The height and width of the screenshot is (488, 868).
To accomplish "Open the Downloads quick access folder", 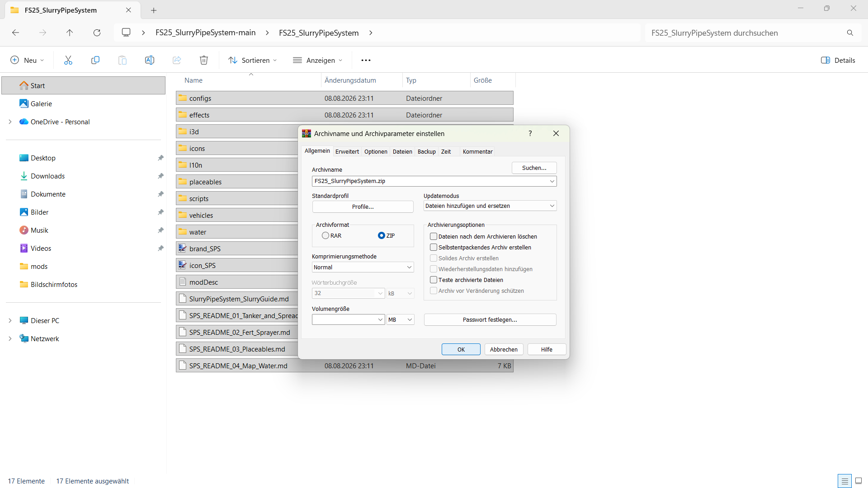I will coord(47,176).
